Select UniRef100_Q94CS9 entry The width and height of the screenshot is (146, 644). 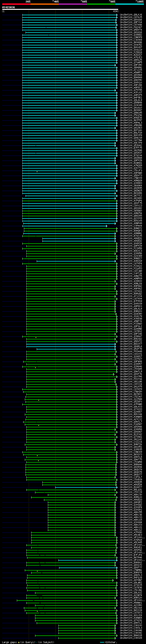[x=131, y=138]
